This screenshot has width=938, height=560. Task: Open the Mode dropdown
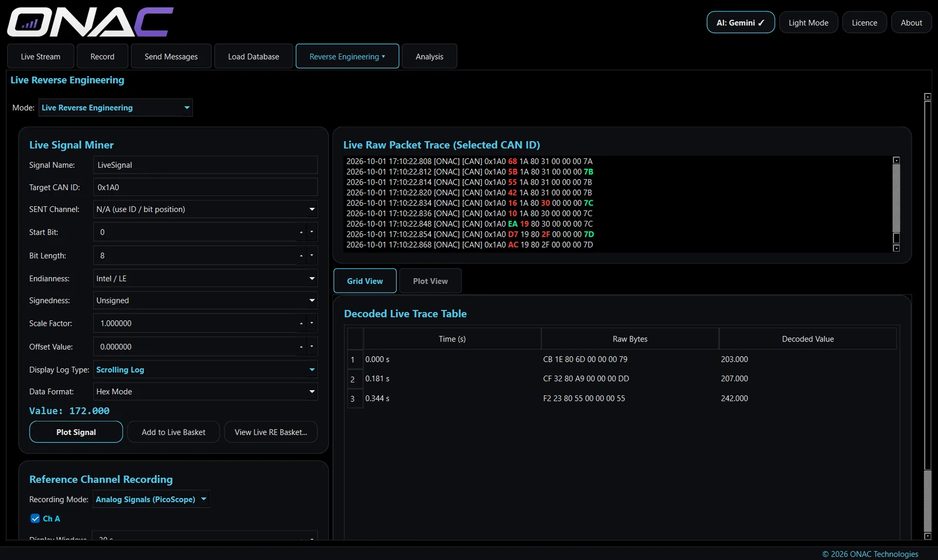115,108
